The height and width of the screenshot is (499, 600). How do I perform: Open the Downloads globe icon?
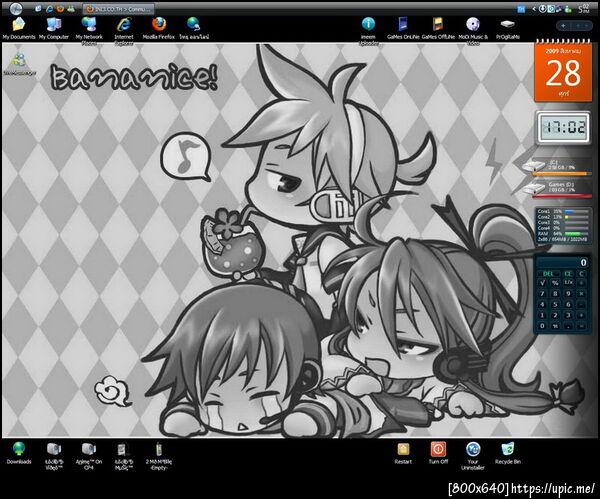(19, 449)
